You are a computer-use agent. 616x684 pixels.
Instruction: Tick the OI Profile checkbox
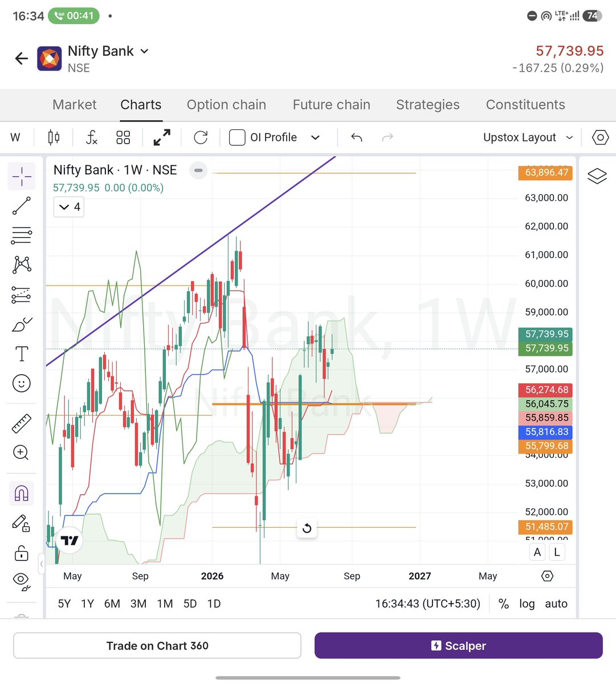point(237,137)
